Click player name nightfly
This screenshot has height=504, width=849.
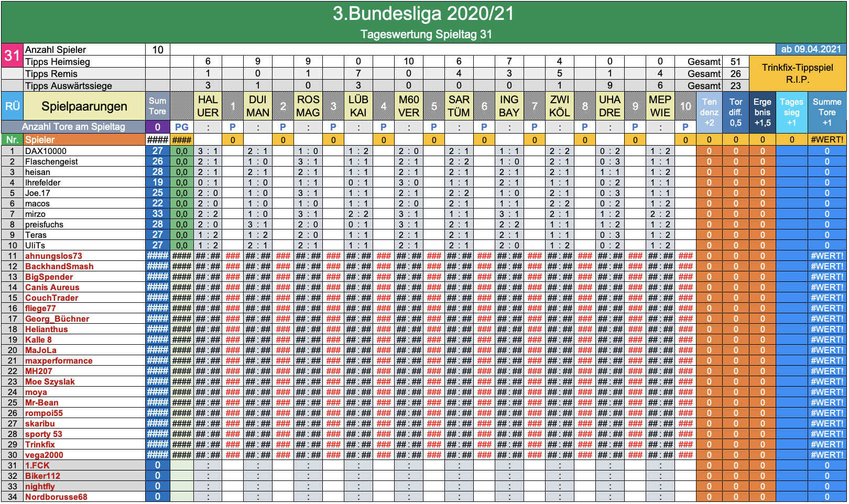(x=40, y=486)
